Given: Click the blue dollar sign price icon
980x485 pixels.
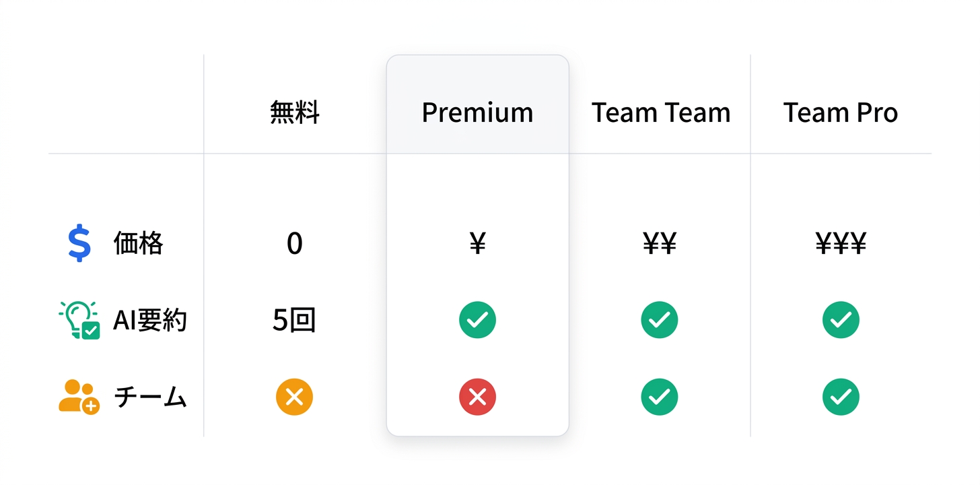Looking at the screenshot, I should [x=79, y=244].
